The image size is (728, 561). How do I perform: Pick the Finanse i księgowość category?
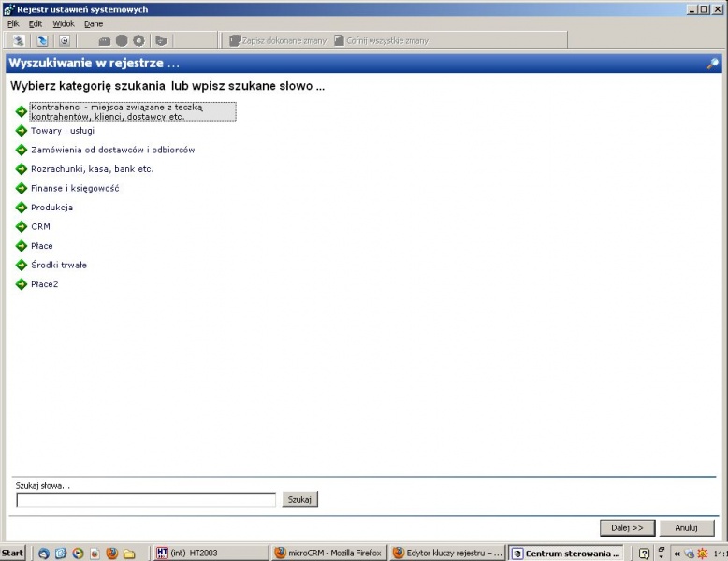coord(75,188)
